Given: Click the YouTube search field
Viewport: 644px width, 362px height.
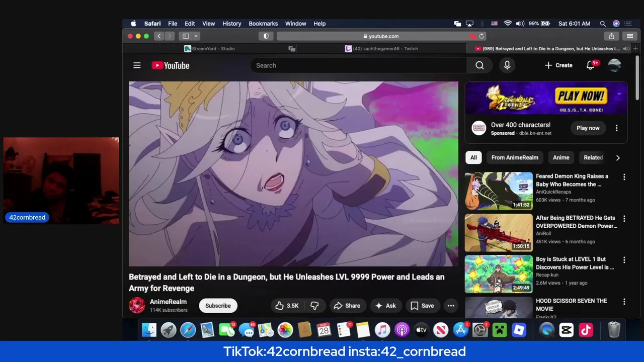Looking at the screenshot, I should [359, 65].
